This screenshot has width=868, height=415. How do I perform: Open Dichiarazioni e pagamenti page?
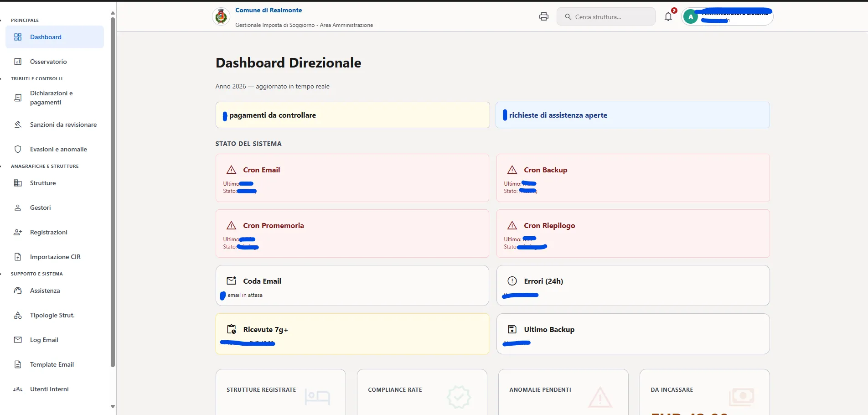coord(55,98)
